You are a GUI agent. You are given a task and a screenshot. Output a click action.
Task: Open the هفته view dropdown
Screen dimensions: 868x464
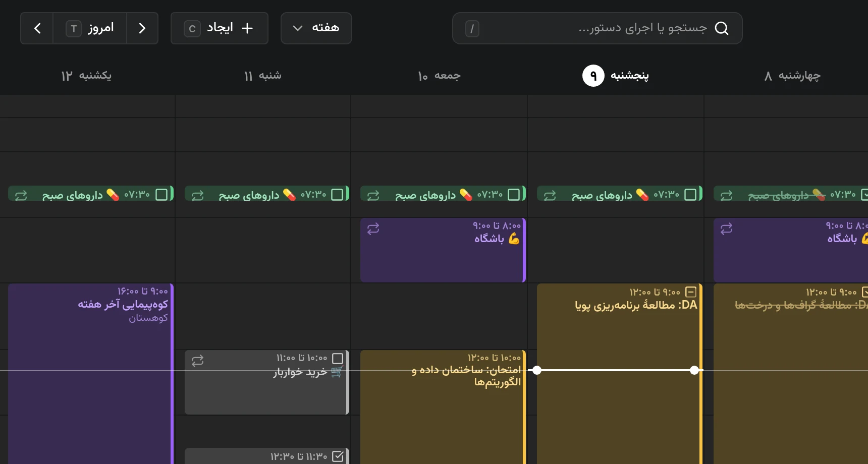(x=316, y=28)
